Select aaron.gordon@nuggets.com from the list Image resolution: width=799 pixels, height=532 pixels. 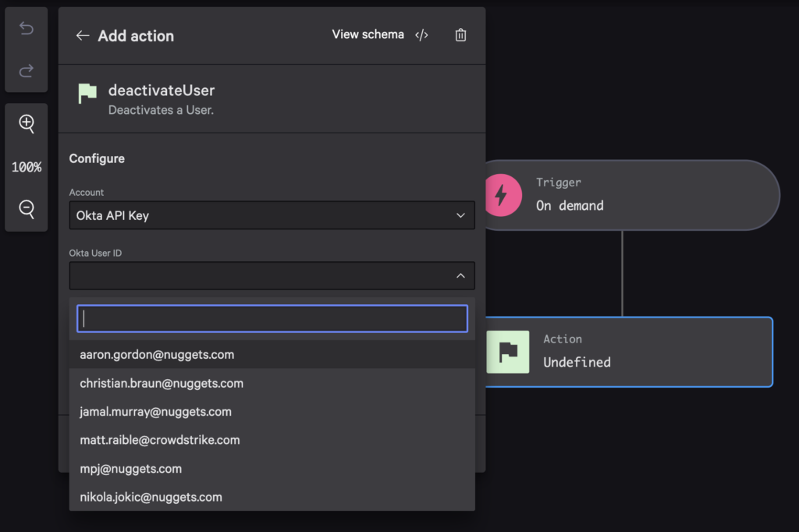tap(157, 354)
